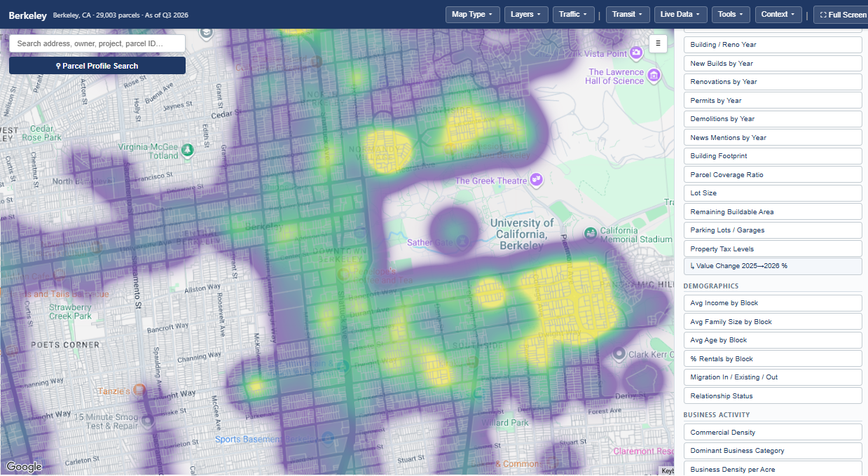The image size is (868, 476).
Task: Select Value Change 2025→2026 % sub-layer
Action: [x=773, y=266]
